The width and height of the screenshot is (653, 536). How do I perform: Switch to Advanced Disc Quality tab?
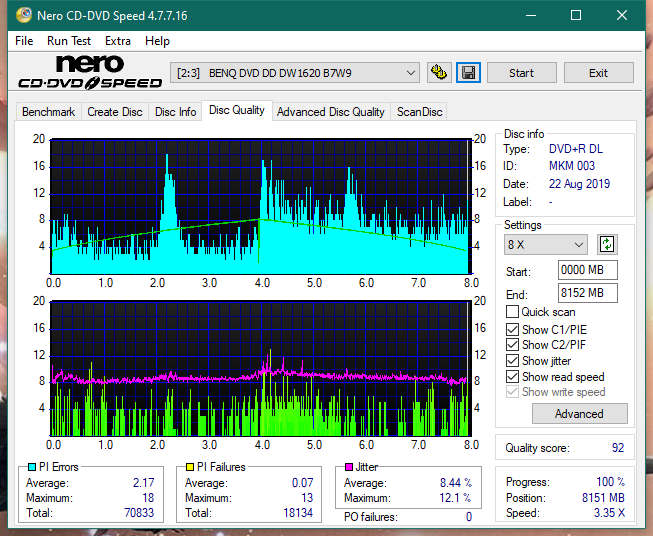pos(331,112)
